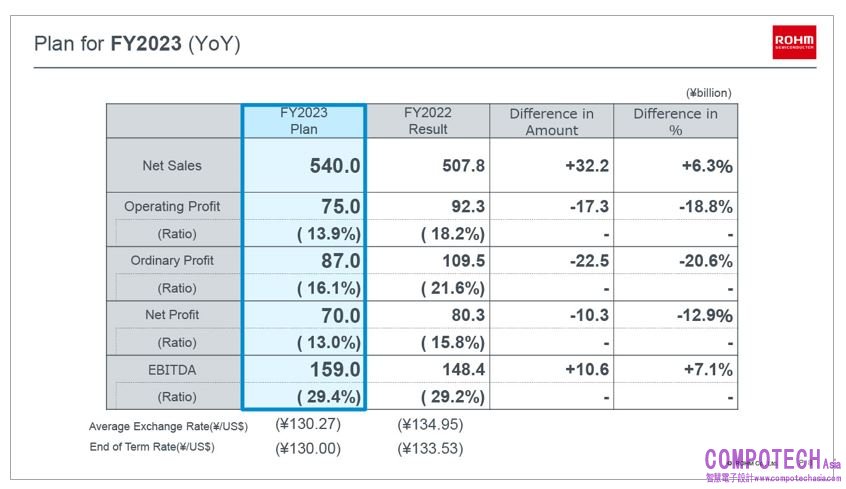
Task: Click the Difference in Amount header
Action: (551, 121)
